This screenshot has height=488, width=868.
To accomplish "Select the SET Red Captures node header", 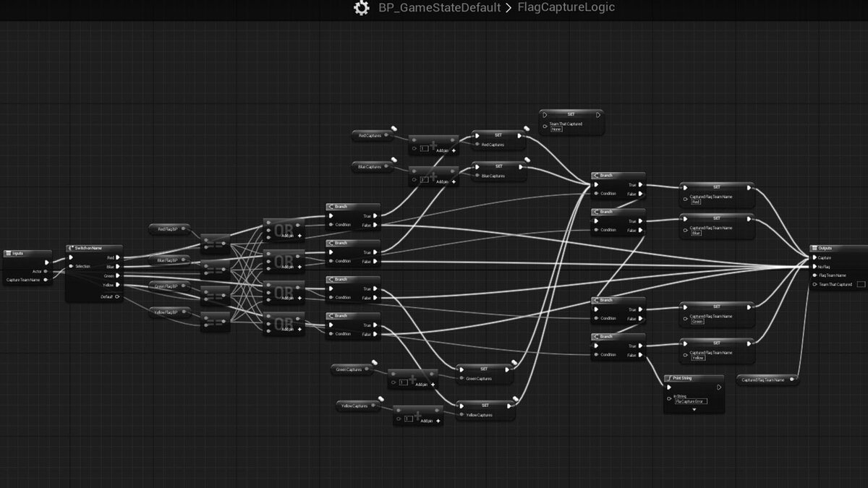I will pos(498,134).
